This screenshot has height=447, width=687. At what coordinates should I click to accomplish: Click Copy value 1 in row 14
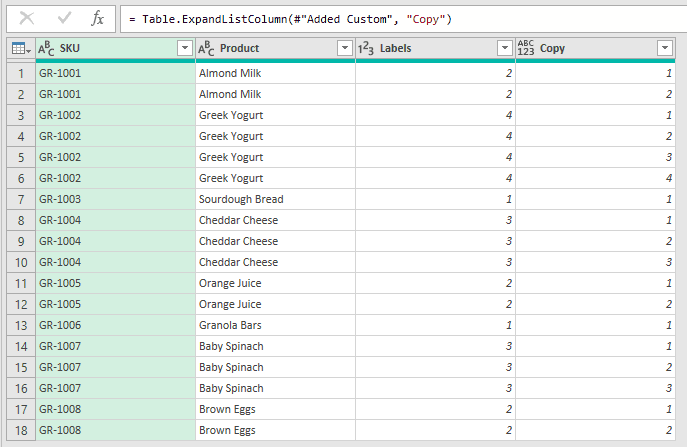pos(595,346)
